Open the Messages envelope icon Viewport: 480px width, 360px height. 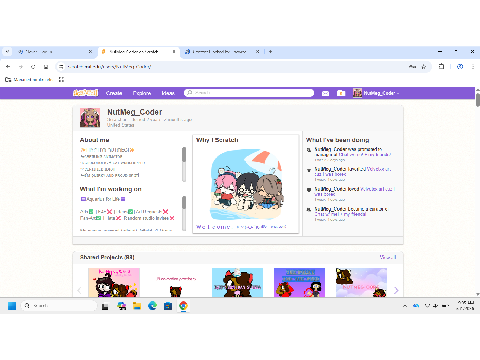pos(325,93)
